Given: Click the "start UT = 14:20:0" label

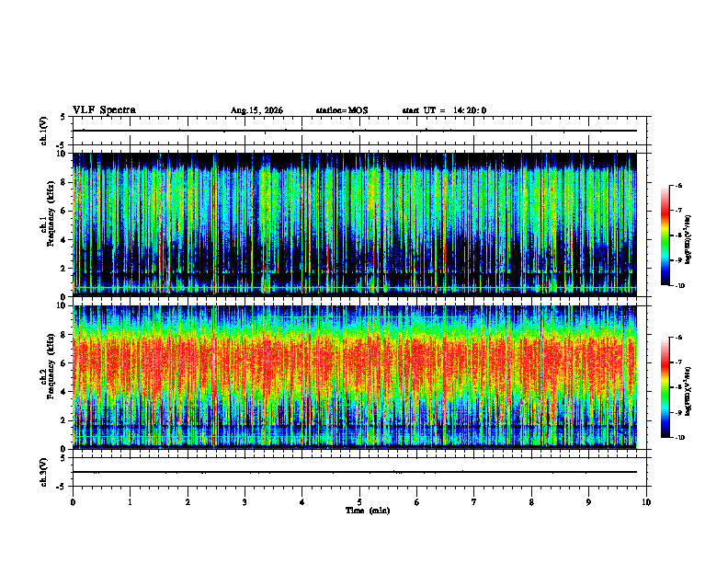Looking at the screenshot, I should [x=444, y=110].
